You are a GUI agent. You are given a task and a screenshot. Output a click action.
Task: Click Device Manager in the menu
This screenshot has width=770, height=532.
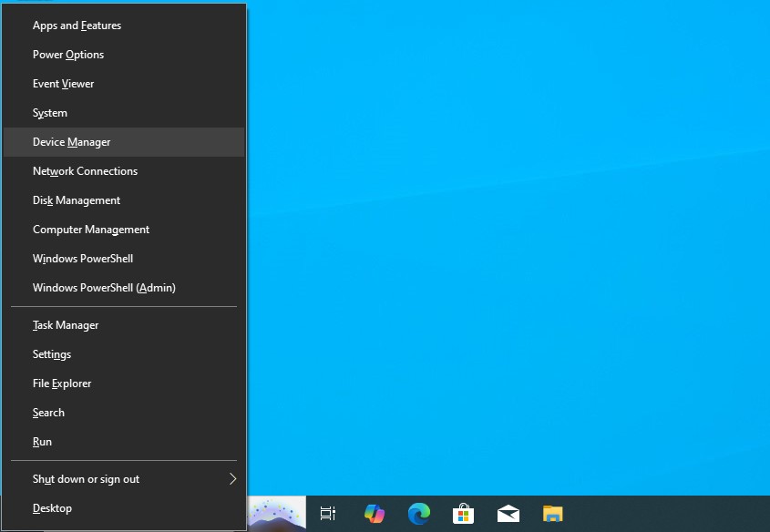(124, 142)
